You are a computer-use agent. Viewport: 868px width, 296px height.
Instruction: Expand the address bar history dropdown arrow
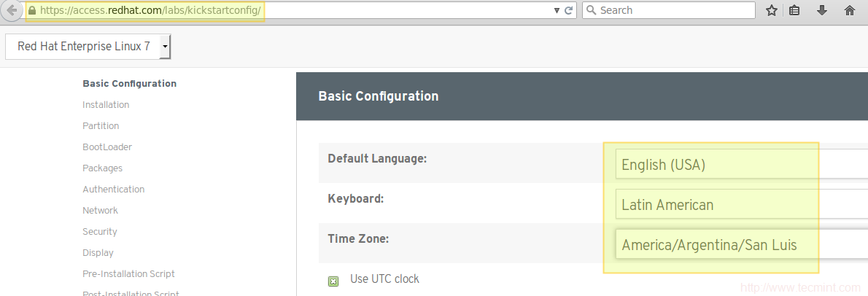pos(557,11)
